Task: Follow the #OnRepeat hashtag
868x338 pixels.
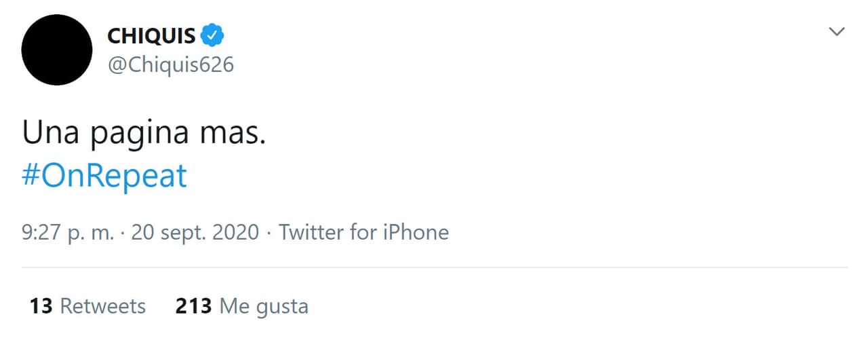Action: [x=104, y=176]
